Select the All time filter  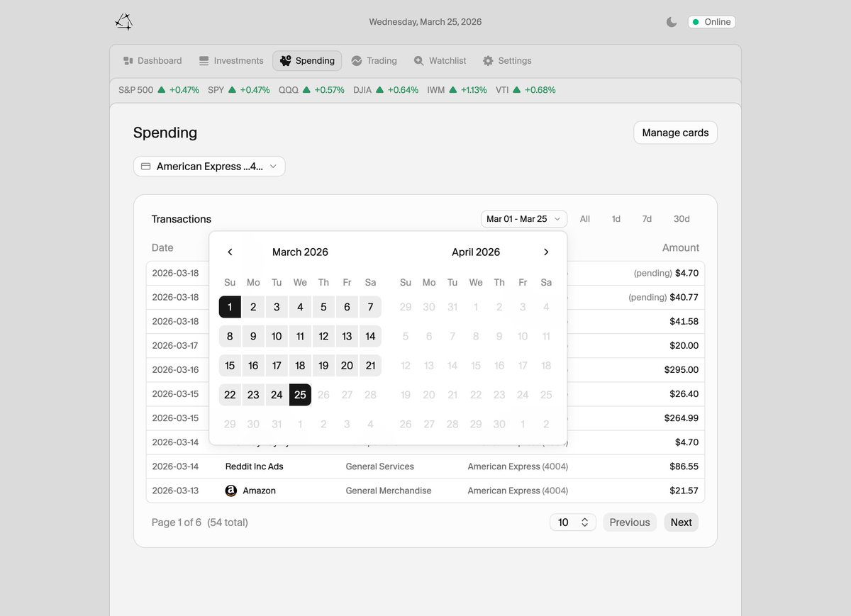click(585, 219)
